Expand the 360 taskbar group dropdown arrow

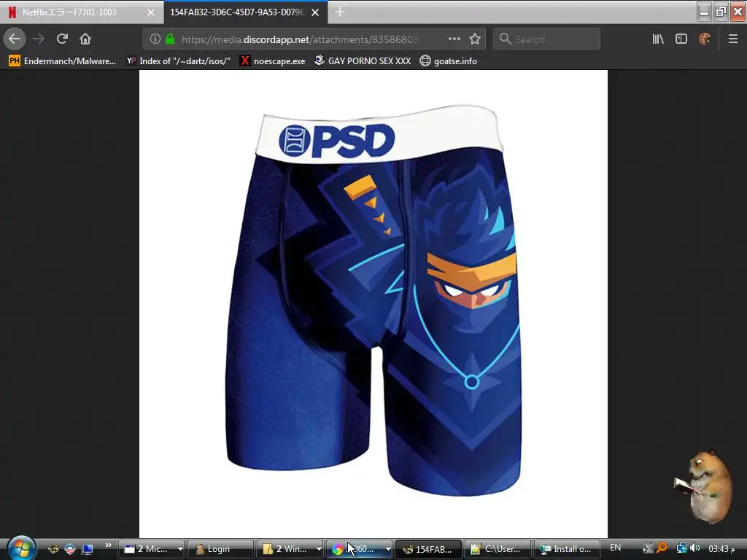[x=388, y=549]
